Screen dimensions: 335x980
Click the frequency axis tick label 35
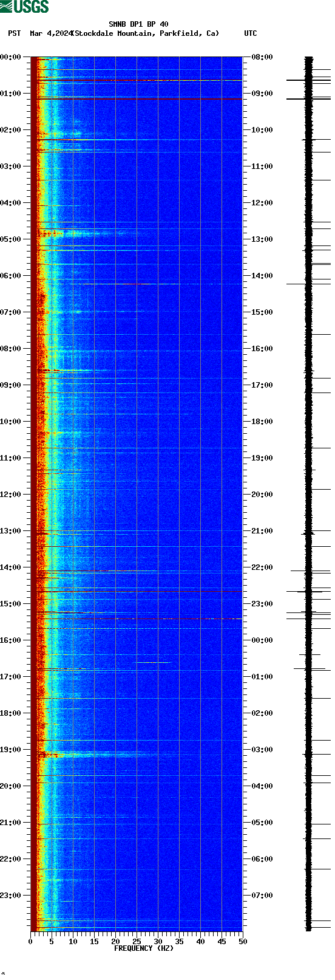(179, 942)
